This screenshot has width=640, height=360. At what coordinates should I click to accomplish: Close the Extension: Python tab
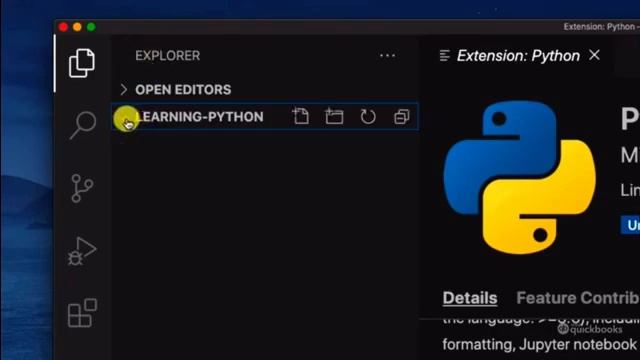coord(594,55)
